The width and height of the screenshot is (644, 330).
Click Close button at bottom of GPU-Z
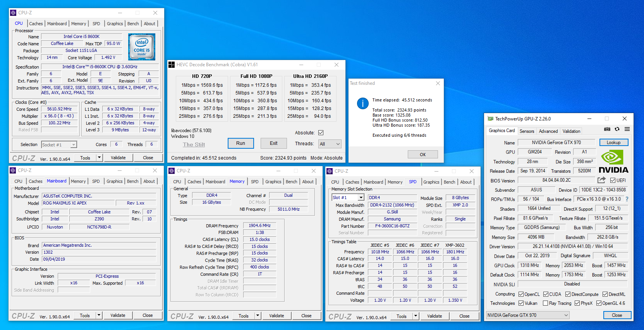click(617, 315)
